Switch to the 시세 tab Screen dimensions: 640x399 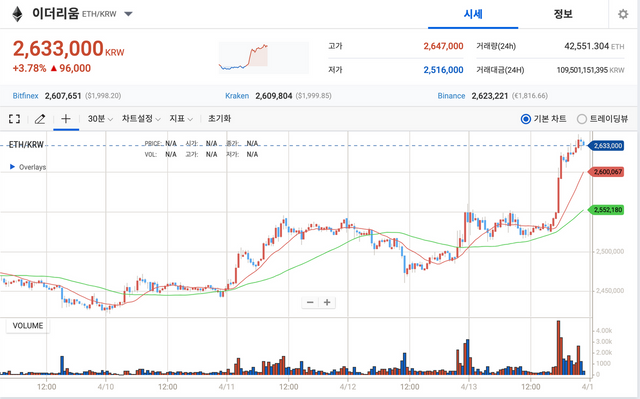[x=473, y=14]
